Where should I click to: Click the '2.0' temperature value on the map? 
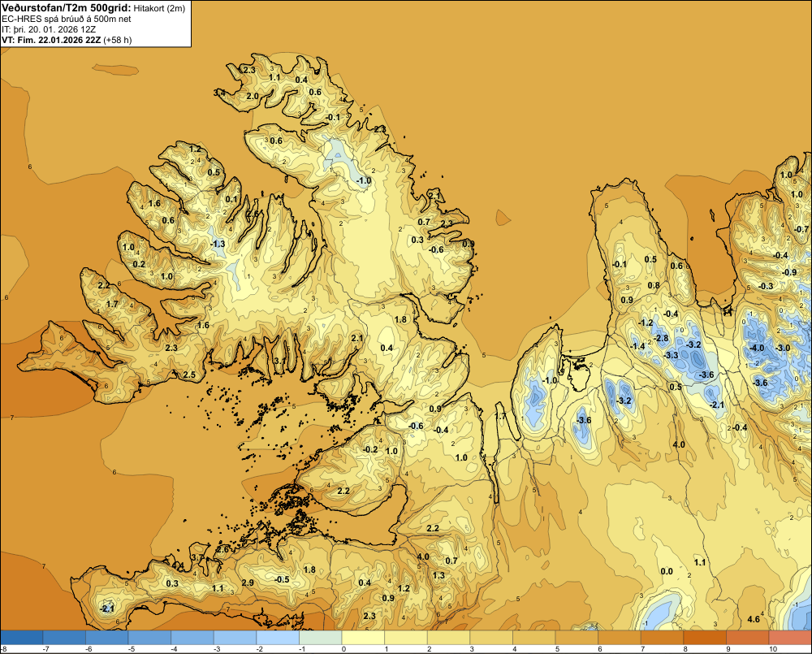(253, 97)
